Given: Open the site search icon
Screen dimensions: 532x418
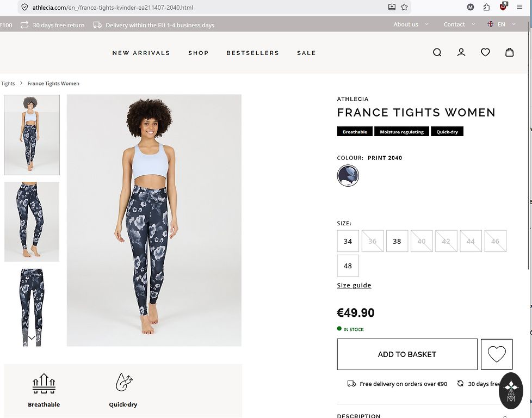Looking at the screenshot, I should [x=437, y=53].
